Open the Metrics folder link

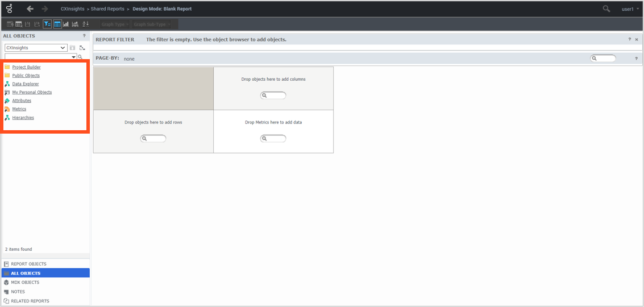click(19, 109)
